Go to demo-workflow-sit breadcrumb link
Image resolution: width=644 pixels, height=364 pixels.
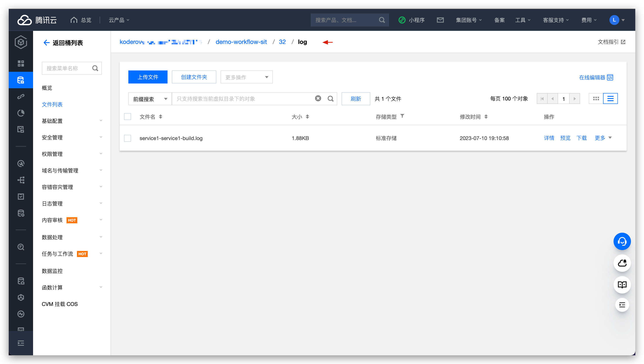point(241,42)
